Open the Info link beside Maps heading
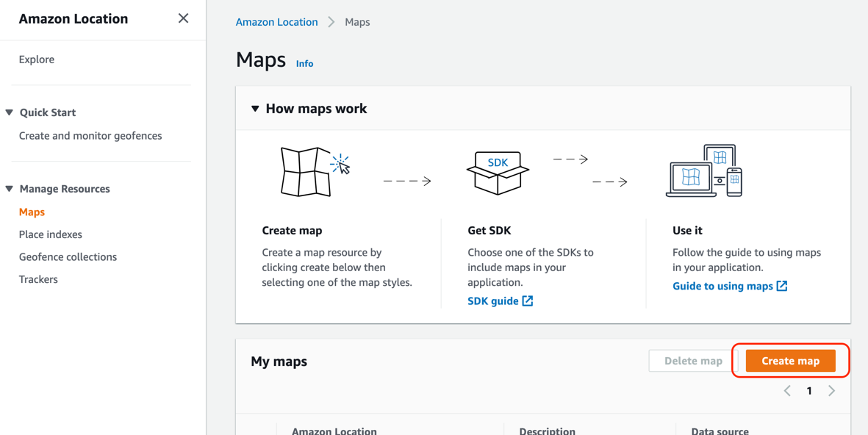This screenshot has width=868, height=435. point(304,64)
